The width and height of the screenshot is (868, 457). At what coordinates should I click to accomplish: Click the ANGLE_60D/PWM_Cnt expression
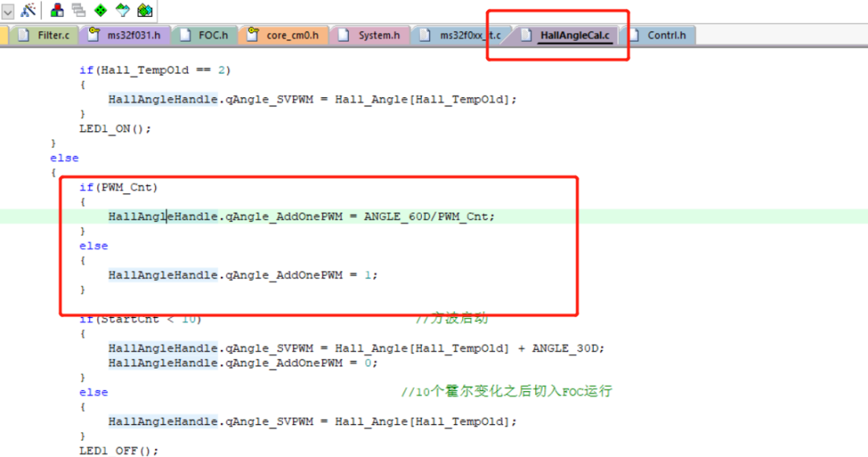426,216
